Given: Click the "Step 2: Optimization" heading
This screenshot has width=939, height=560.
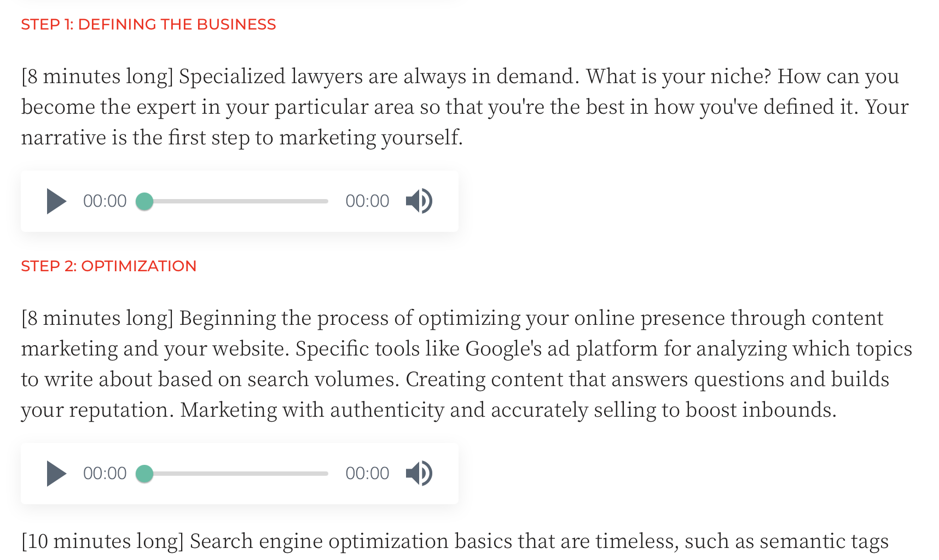Looking at the screenshot, I should point(108,266).
